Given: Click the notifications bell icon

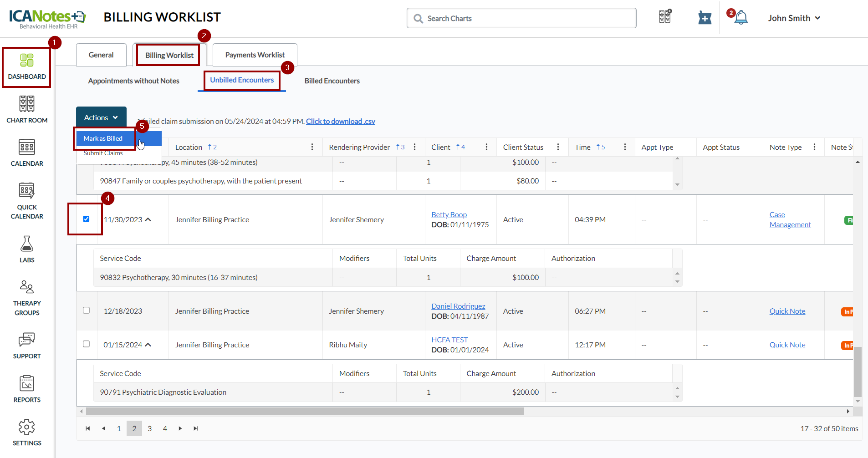Looking at the screenshot, I should 741,18.
